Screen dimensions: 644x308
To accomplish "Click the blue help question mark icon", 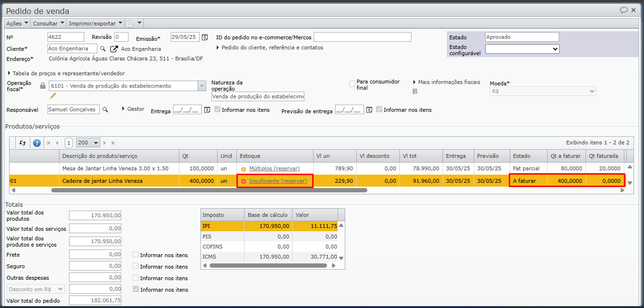I will (36, 142).
